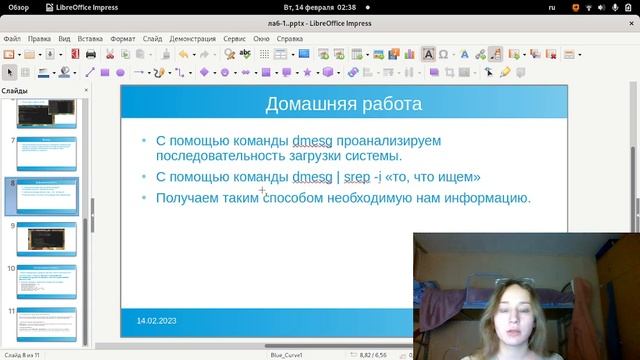This screenshot has height=360, width=640.
Task: Open the New Slide dropdown arrow
Action: 524,55
